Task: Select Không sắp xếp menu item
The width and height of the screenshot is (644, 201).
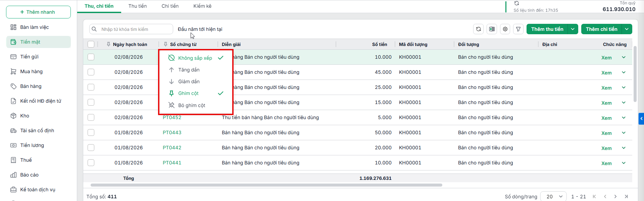Action: [196, 58]
